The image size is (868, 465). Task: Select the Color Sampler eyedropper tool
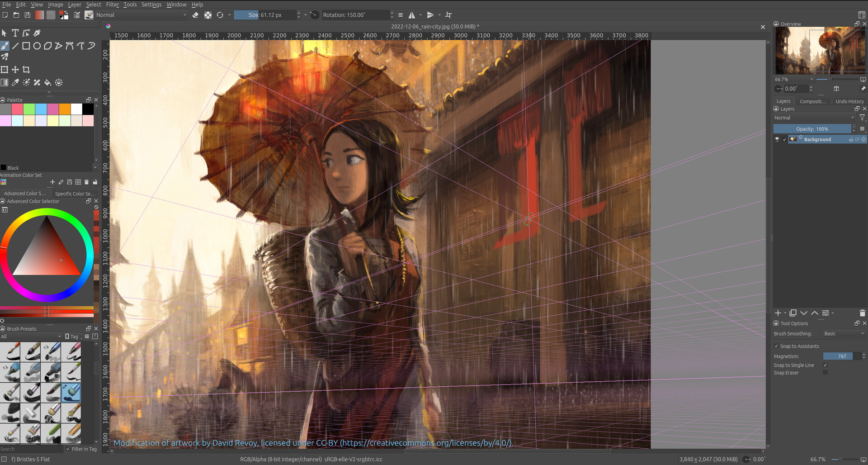15,82
